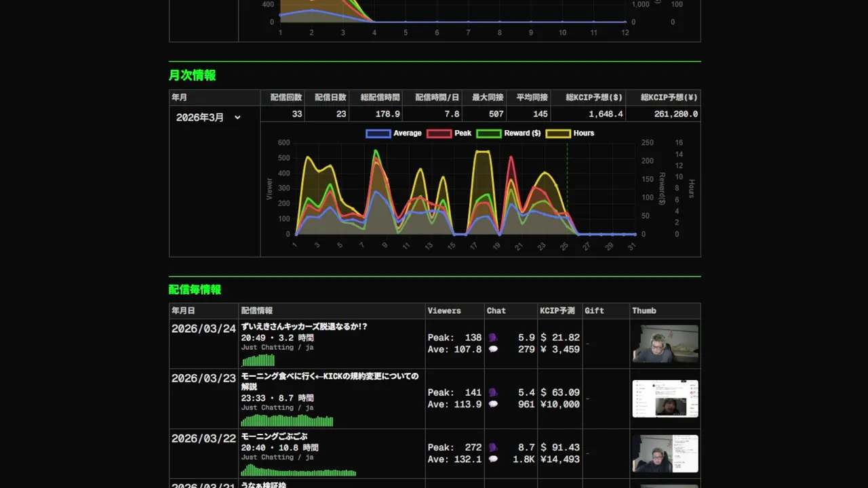Image resolution: width=868 pixels, height=488 pixels.
Task: Toggle the Reward ($) series in the legend
Action: [x=509, y=134]
